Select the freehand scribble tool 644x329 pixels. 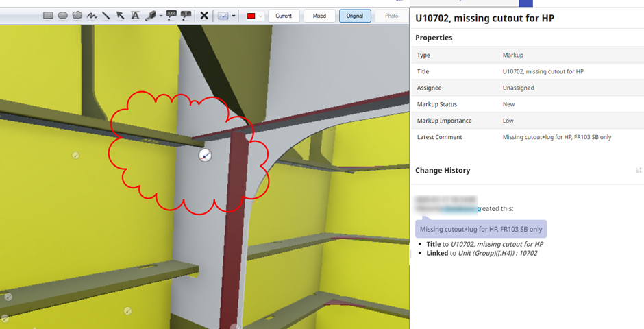91,15
